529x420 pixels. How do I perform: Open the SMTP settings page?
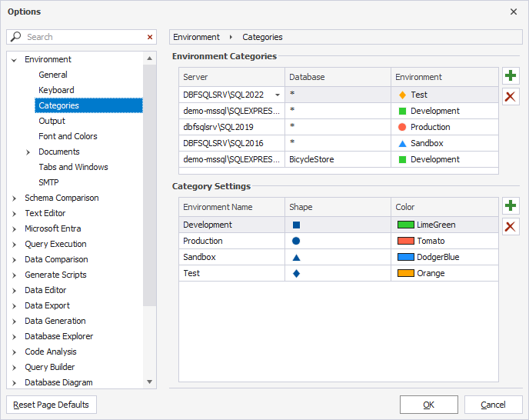coord(48,182)
